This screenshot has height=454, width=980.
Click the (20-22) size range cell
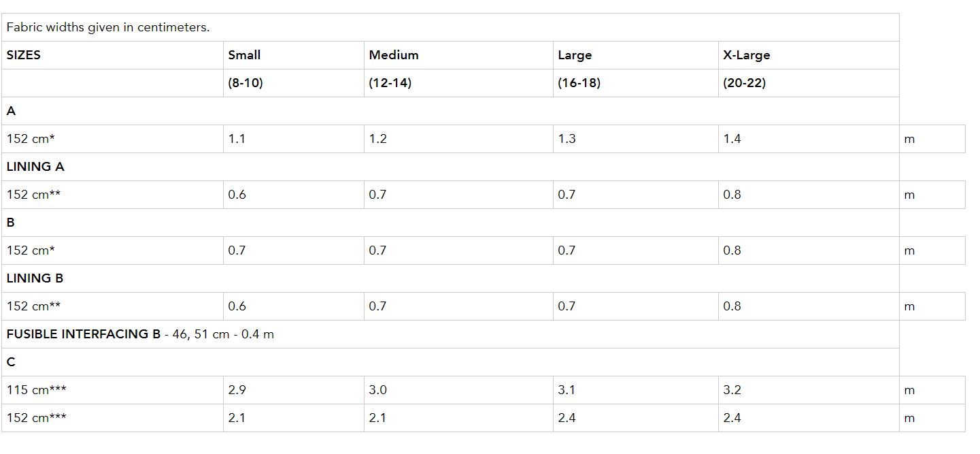[744, 83]
